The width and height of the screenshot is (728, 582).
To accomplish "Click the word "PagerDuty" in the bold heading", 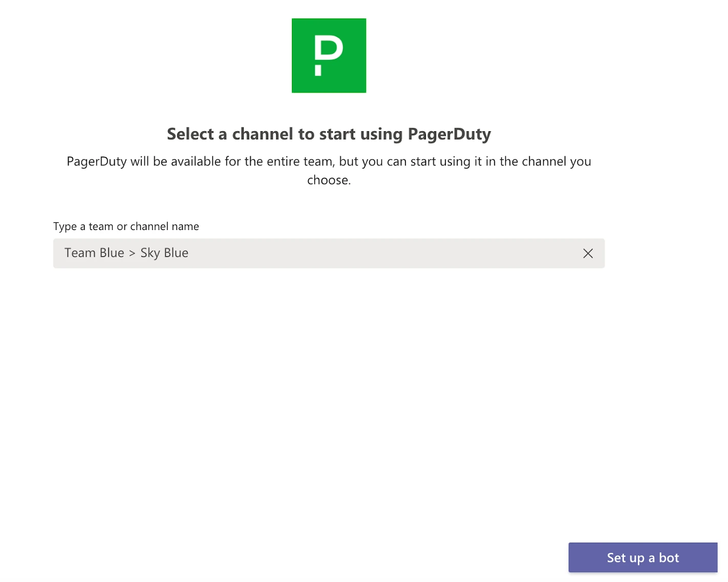I will (449, 134).
